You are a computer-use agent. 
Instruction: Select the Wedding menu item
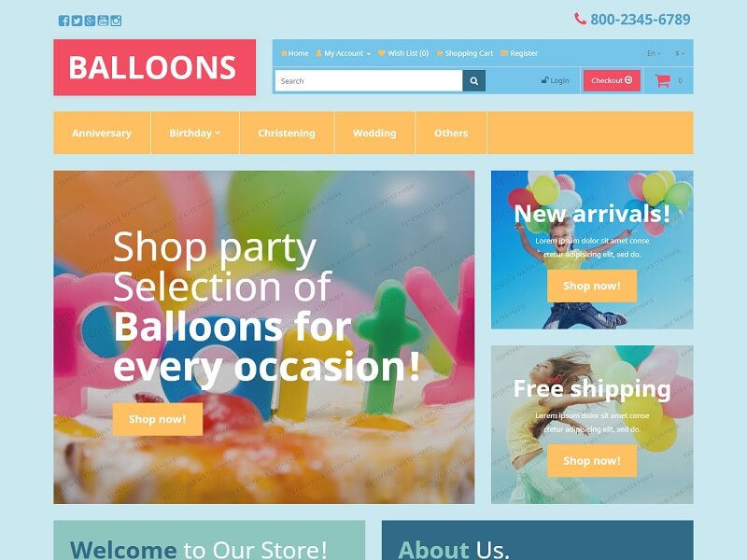tap(374, 133)
